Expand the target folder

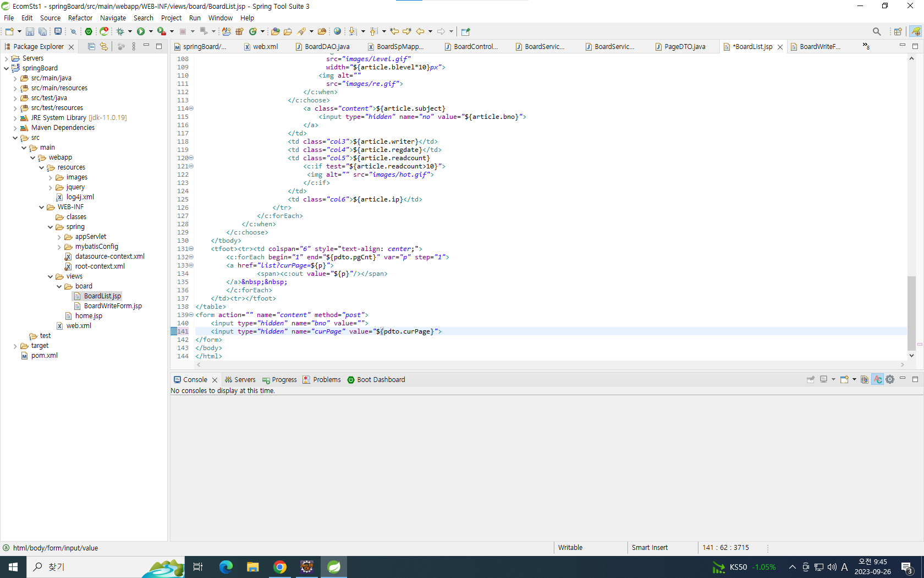pyautogui.click(x=15, y=346)
